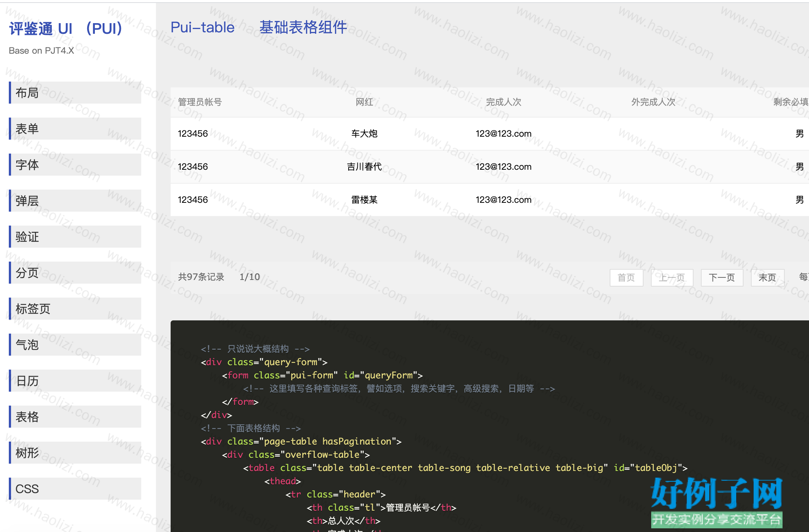Go to the 气泡 section

tap(75, 345)
